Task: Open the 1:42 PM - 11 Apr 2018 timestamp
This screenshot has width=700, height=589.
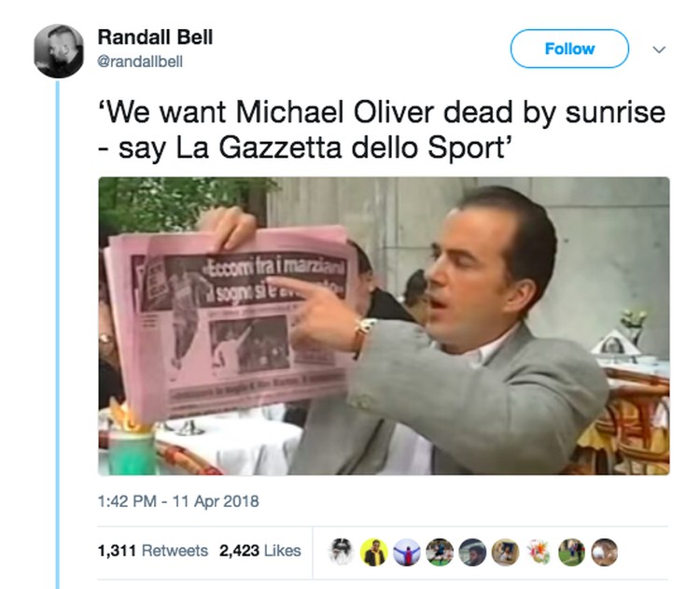Action: point(178,501)
